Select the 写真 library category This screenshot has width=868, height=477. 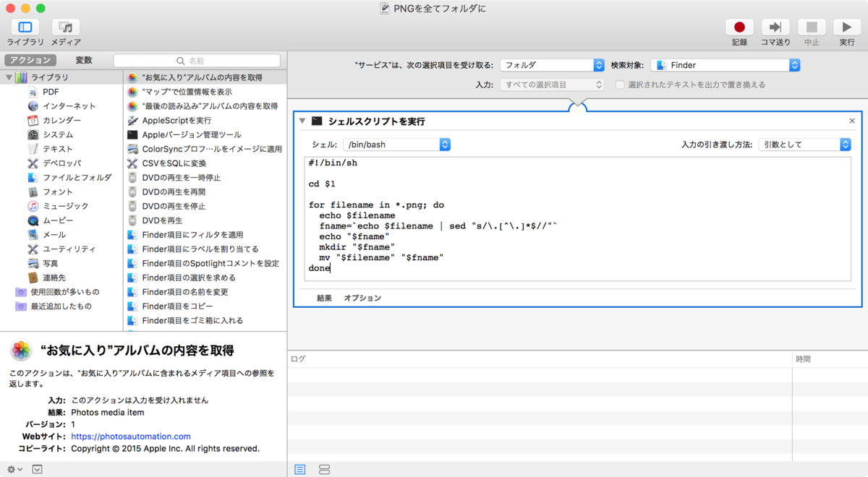(x=43, y=264)
